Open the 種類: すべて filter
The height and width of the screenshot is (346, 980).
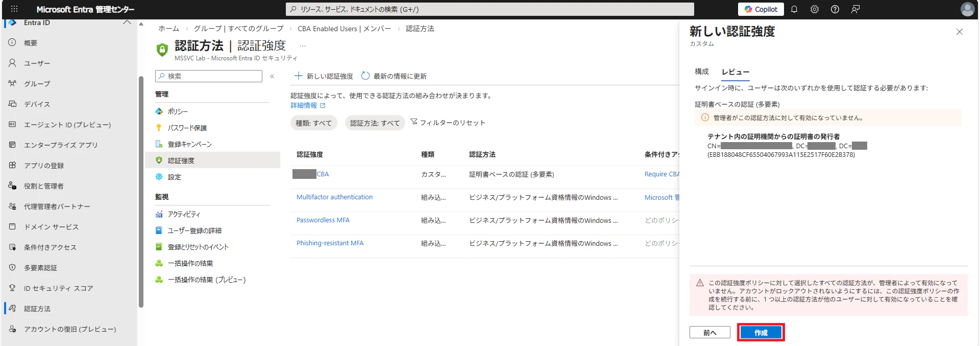[313, 123]
